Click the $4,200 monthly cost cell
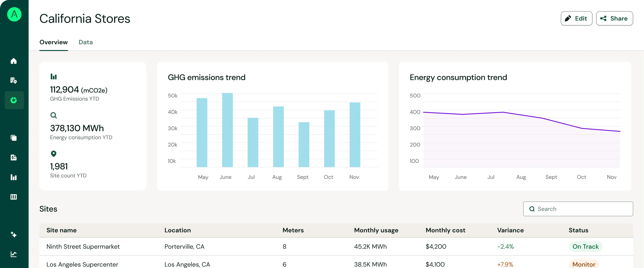This screenshot has height=268, width=644. point(436,247)
